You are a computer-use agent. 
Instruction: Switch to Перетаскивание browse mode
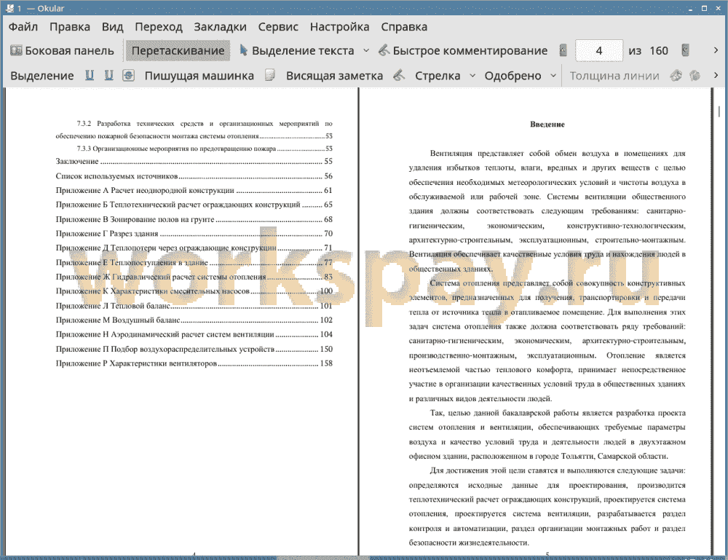click(178, 51)
